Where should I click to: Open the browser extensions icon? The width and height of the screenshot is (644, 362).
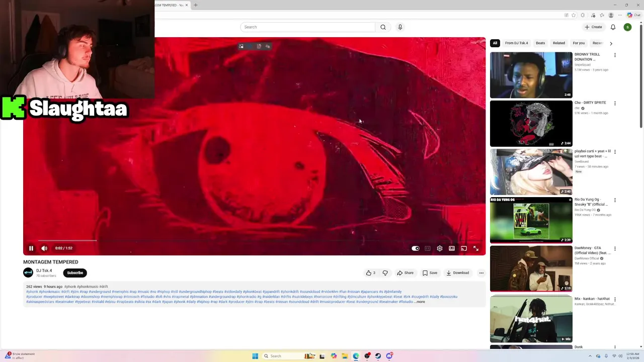coord(583,15)
